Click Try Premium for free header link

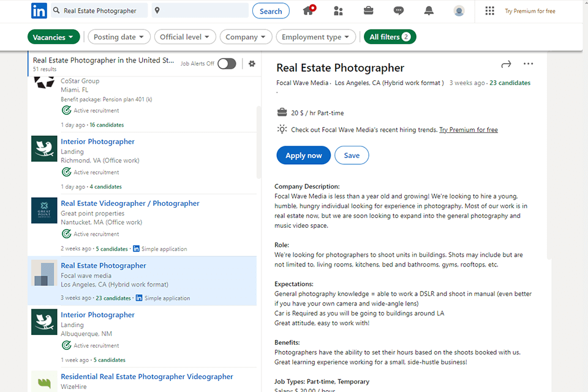[x=530, y=11]
